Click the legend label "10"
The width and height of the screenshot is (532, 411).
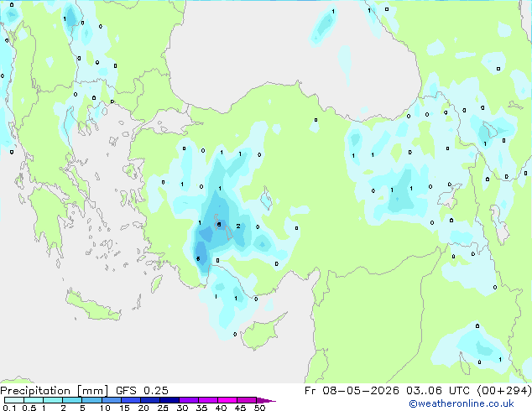(x=105, y=408)
